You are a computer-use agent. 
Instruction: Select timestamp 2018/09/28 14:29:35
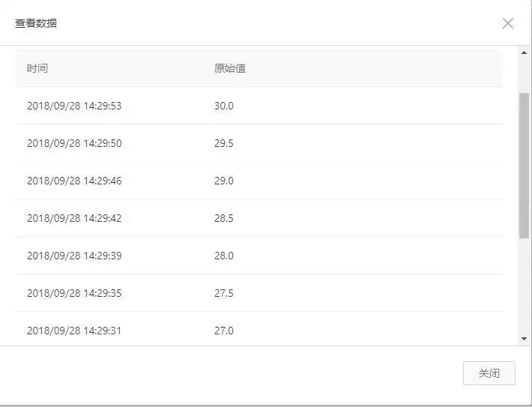74,293
